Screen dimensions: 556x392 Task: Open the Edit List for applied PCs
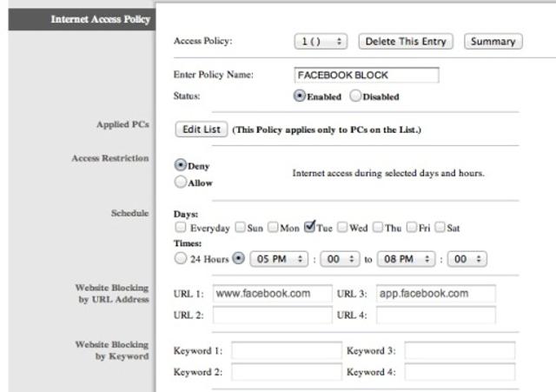coord(202,130)
